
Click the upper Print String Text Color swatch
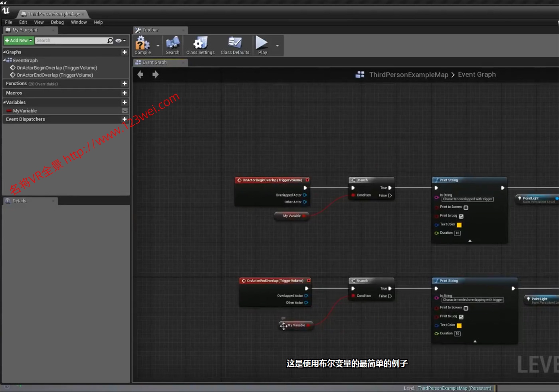coord(459,225)
